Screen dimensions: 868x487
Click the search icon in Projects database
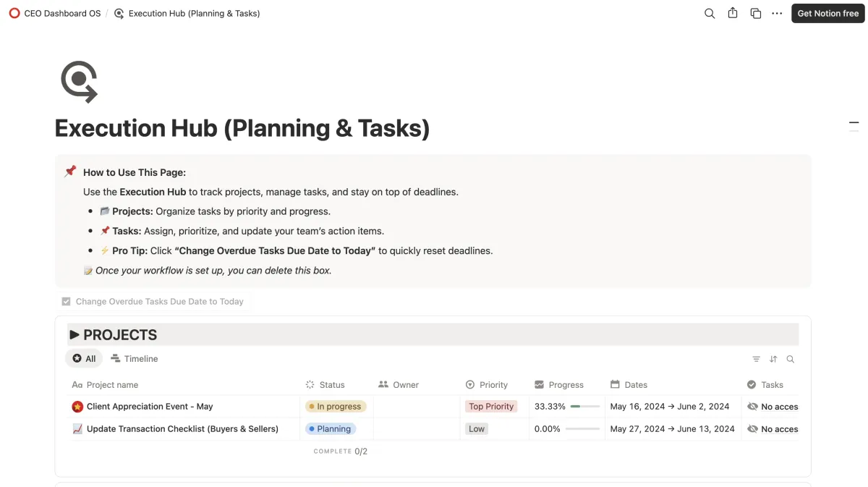[791, 359]
